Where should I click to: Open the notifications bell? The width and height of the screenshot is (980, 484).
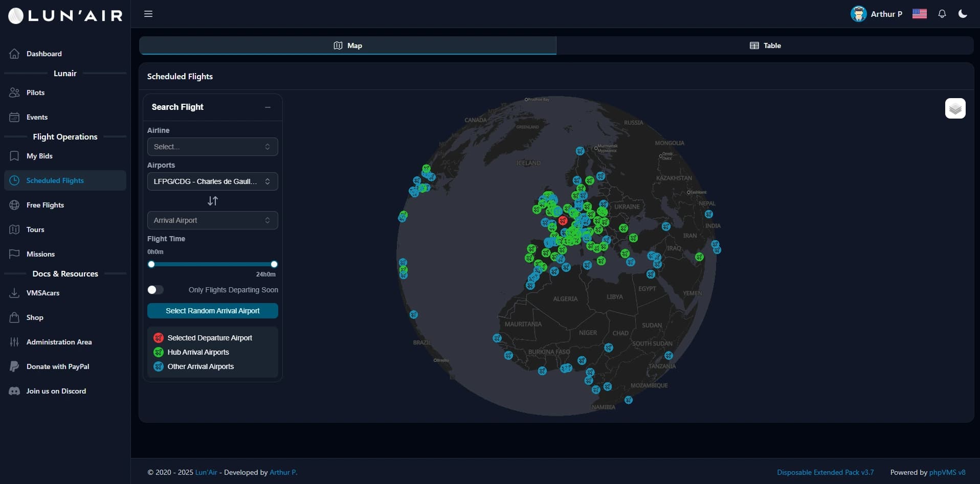942,14
